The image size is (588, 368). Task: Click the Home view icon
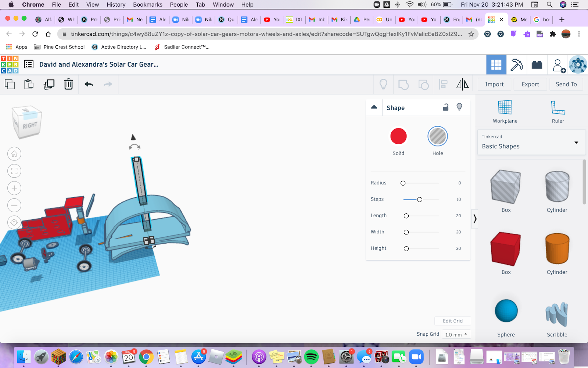pyautogui.click(x=14, y=154)
